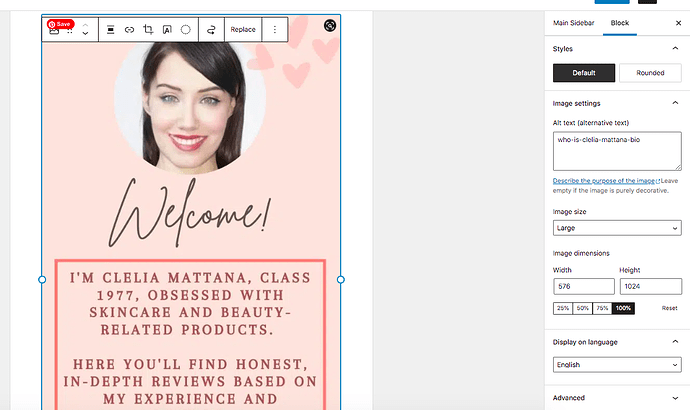The width and height of the screenshot is (690, 410).
Task: Click the Alt text input field
Action: tap(616, 151)
